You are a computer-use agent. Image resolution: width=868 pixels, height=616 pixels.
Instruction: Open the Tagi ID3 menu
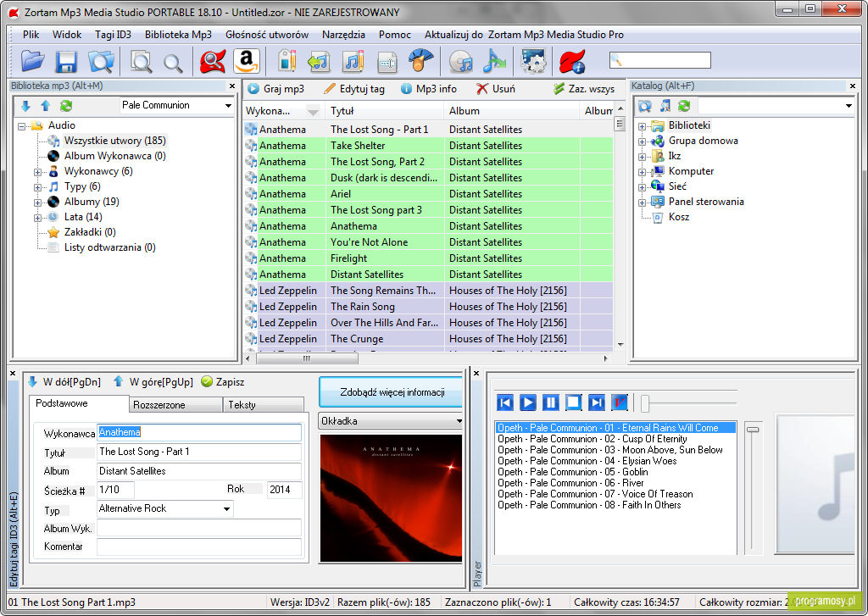tap(113, 34)
